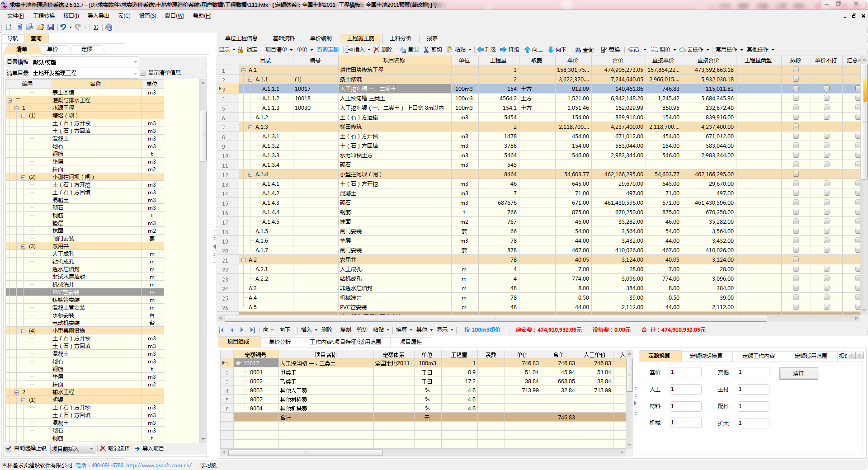Click 查询定额 link in toolbar

pyautogui.click(x=328, y=50)
